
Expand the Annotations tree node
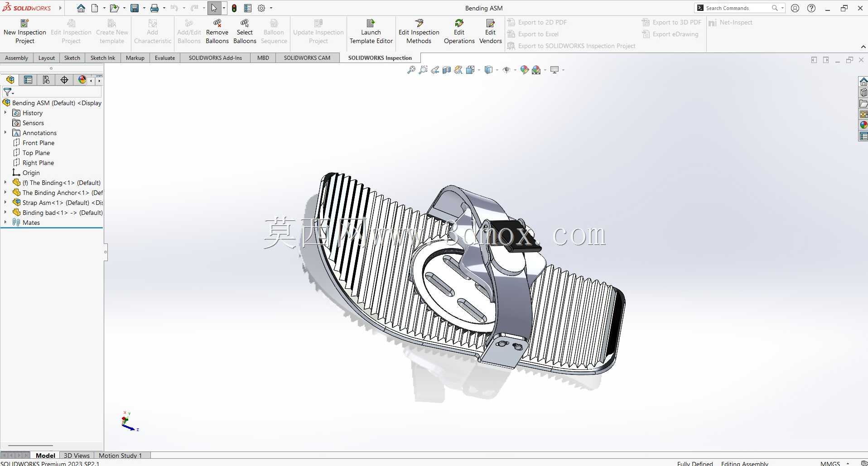(x=5, y=133)
